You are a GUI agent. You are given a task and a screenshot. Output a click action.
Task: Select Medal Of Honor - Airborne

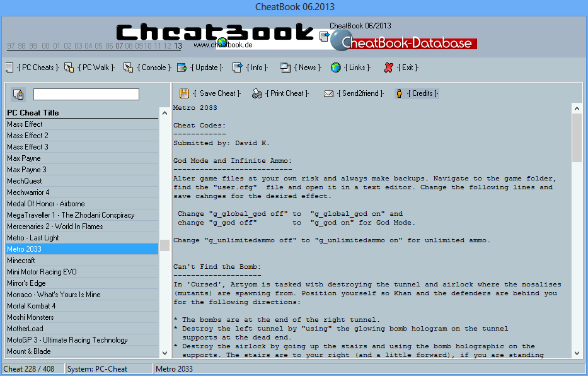tap(82, 204)
